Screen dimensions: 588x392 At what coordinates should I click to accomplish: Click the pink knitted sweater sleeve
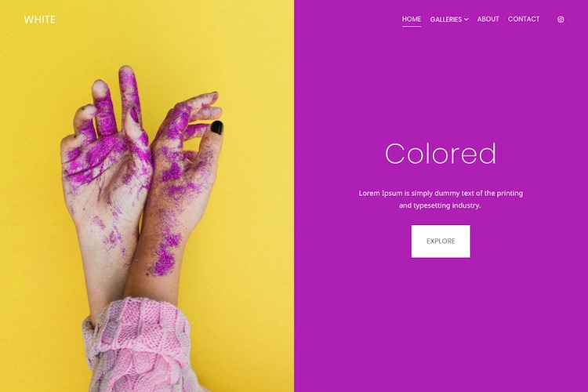[140, 345]
